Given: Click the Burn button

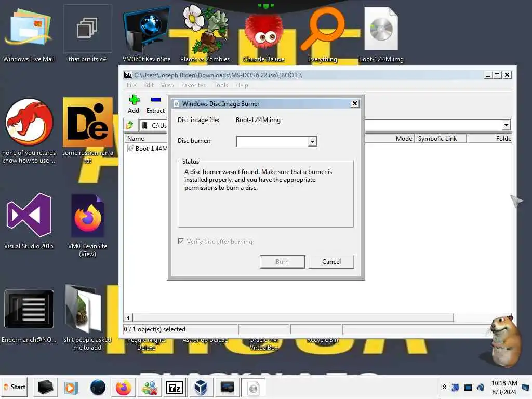Looking at the screenshot, I should (x=282, y=262).
